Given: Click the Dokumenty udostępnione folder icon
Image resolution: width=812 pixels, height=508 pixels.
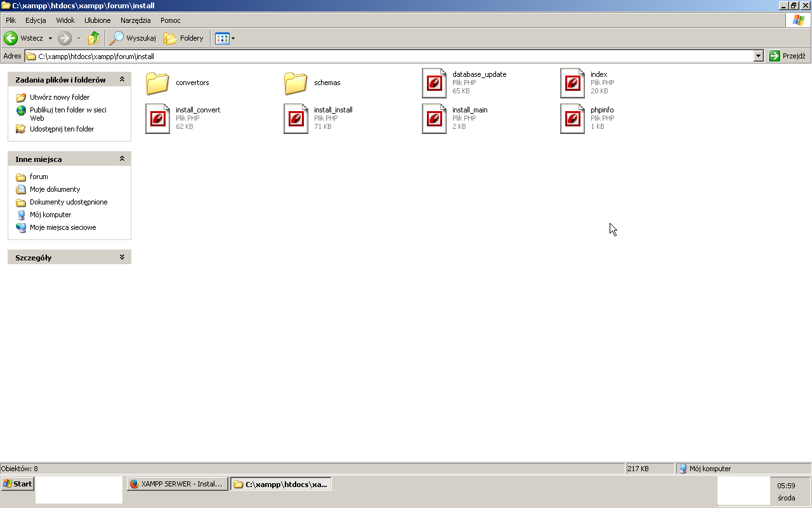Looking at the screenshot, I should pos(21,202).
